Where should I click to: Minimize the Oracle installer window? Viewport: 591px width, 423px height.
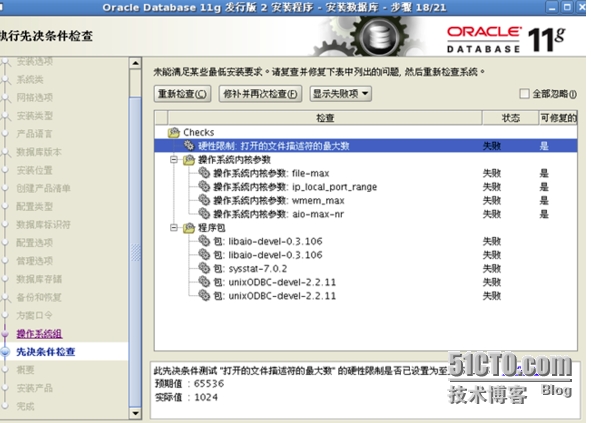(x=552, y=7)
